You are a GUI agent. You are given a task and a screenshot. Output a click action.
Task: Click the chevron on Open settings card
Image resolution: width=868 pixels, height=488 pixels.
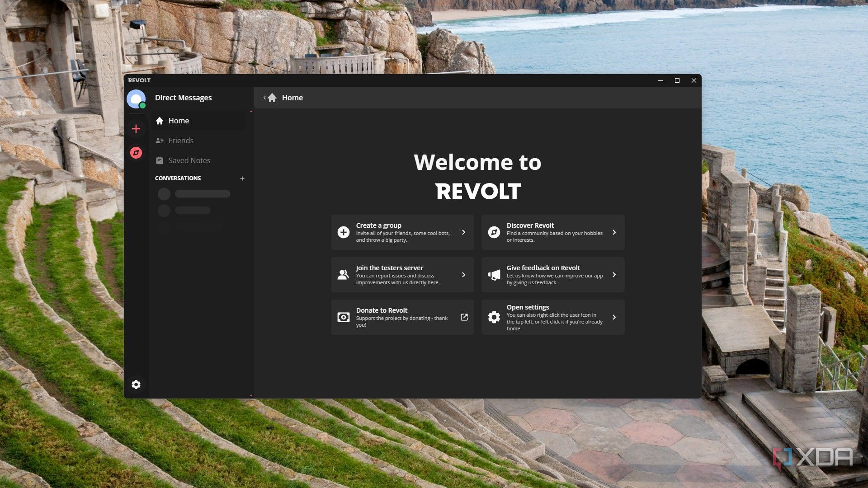click(x=614, y=317)
